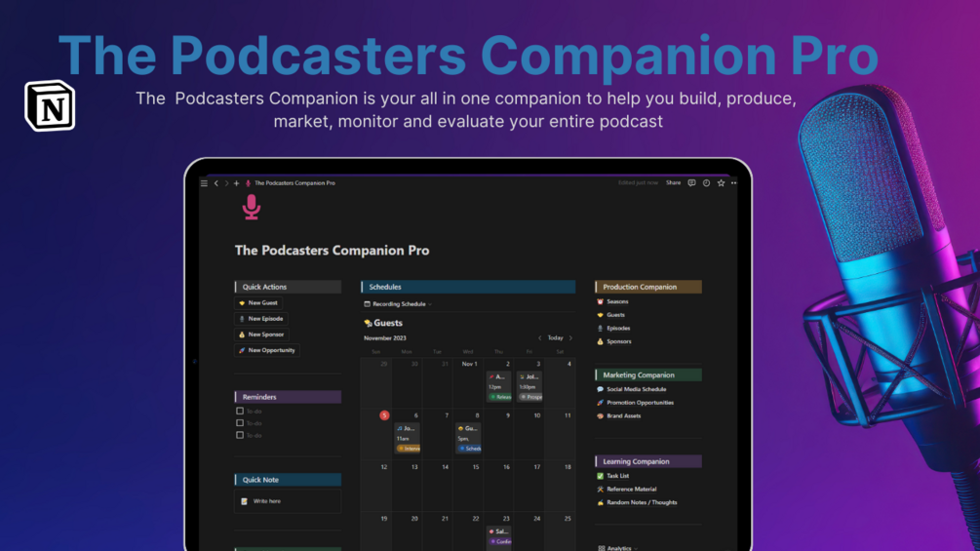980x551 pixels.
Task: Click the Reminders heading
Action: click(x=288, y=397)
